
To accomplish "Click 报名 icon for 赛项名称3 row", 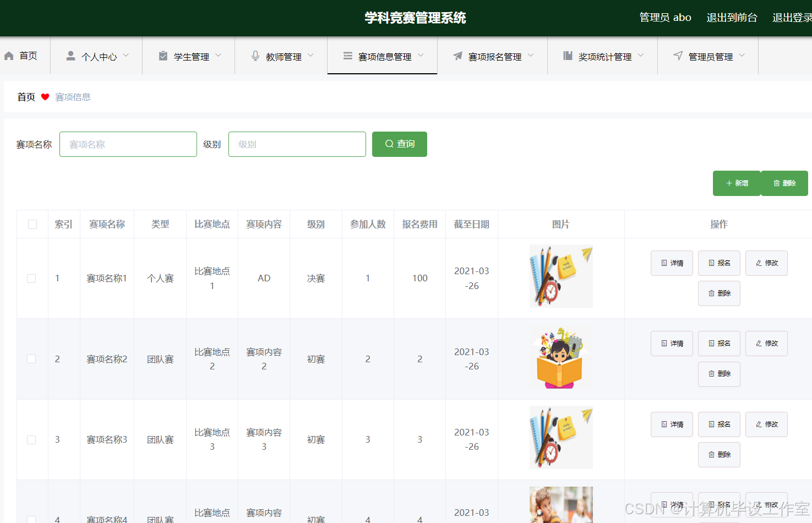I will pyautogui.click(x=712, y=424).
